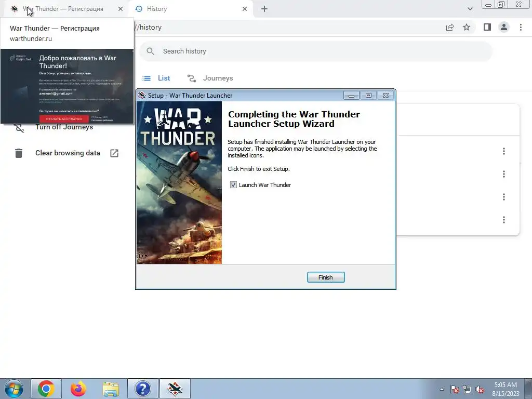Click the Action Center flag tray icon

(x=455, y=390)
